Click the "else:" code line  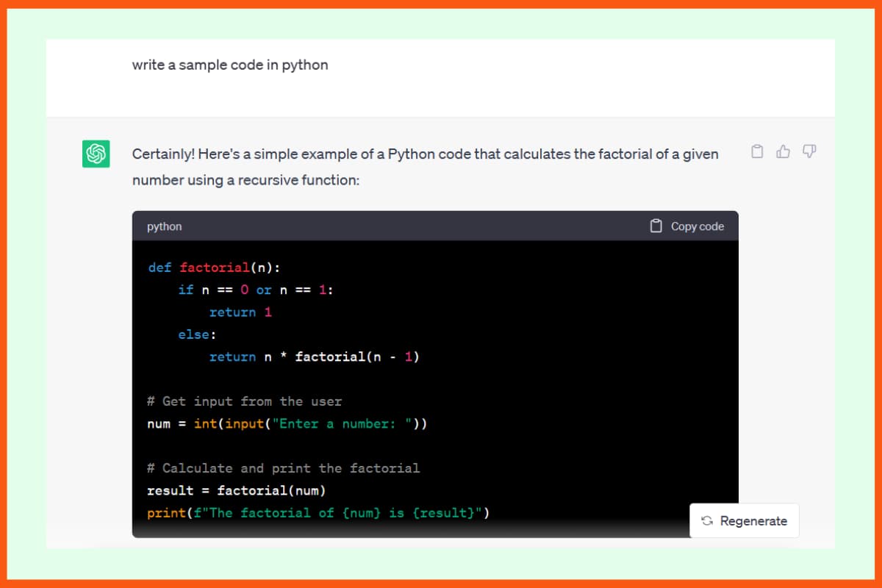tap(197, 334)
